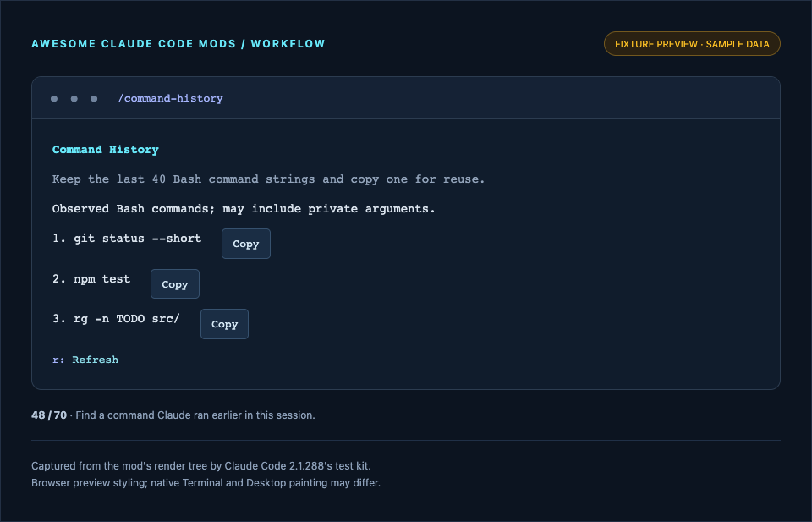This screenshot has width=812, height=522.
Task: Click the 'Observed Bash commands' warning line
Action: point(244,209)
